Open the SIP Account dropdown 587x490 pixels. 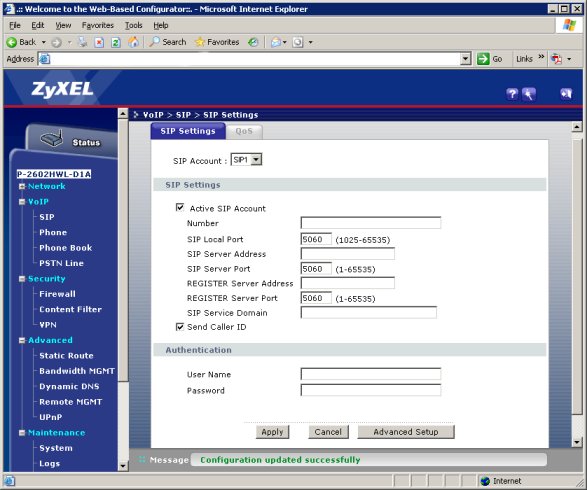click(246, 160)
